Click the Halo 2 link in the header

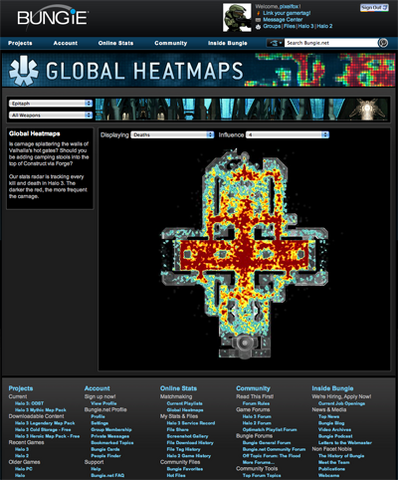point(325,26)
